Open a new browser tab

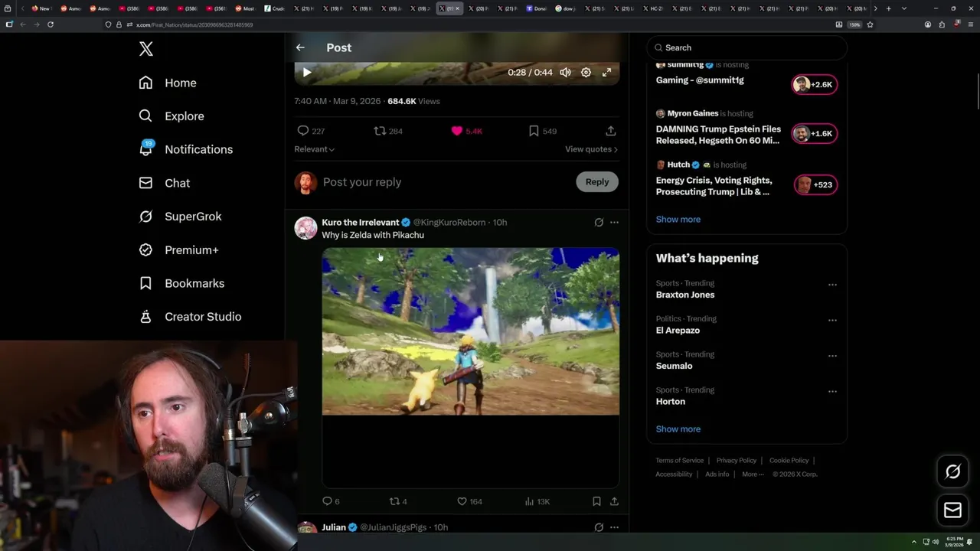coord(888,8)
